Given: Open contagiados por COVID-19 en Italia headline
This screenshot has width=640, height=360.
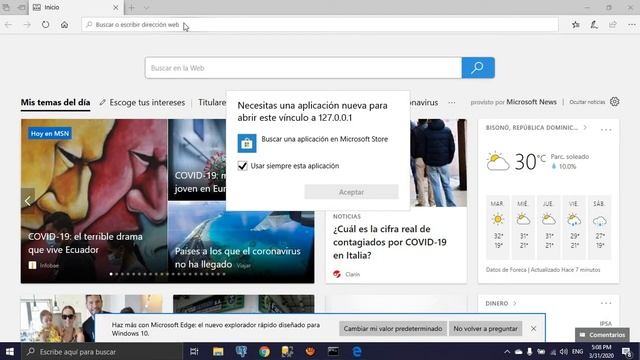Looking at the screenshot, I should [x=390, y=242].
